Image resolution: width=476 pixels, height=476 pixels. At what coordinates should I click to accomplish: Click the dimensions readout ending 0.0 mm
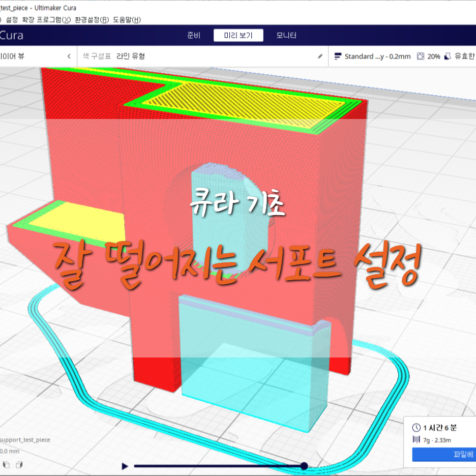pos(10,452)
